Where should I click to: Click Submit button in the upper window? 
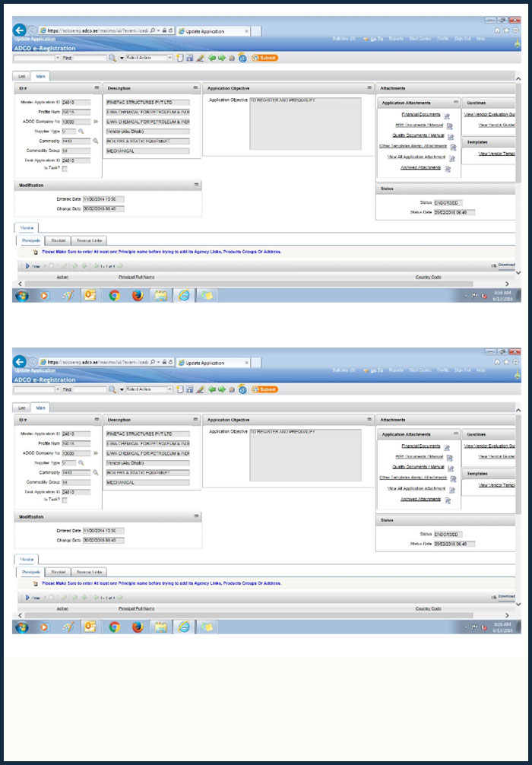[265, 58]
